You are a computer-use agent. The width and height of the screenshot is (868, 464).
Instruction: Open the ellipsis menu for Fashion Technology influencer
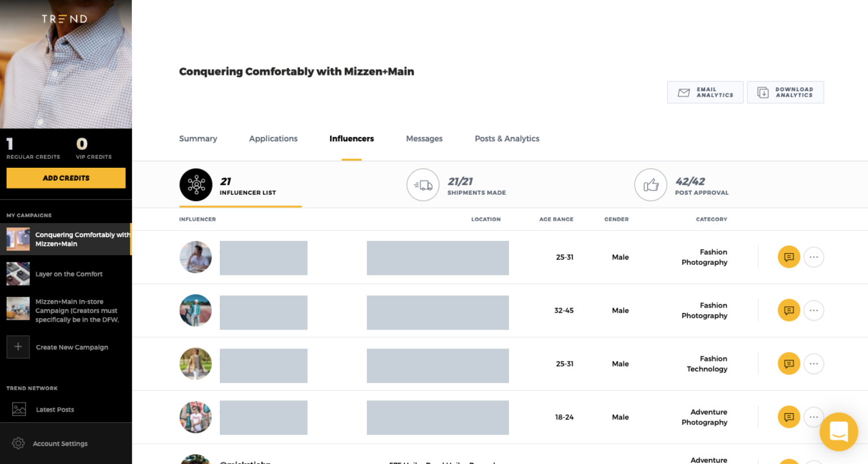813,364
